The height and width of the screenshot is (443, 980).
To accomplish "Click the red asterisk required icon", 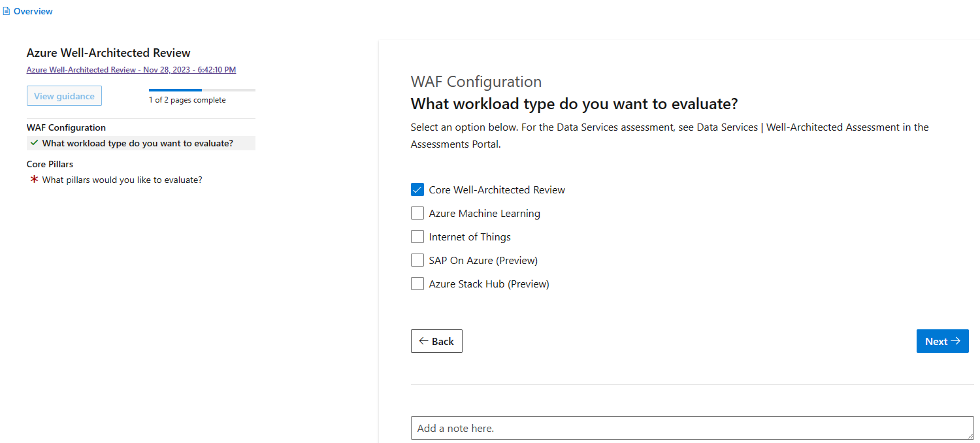I will (34, 180).
